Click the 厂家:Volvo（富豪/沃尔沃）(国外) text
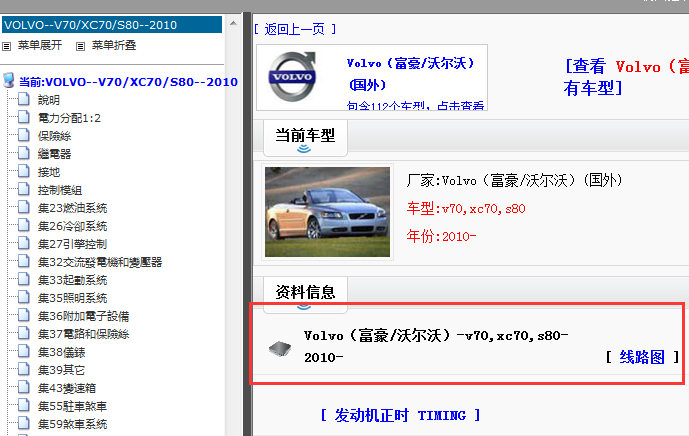This screenshot has height=436, width=689. click(515, 180)
